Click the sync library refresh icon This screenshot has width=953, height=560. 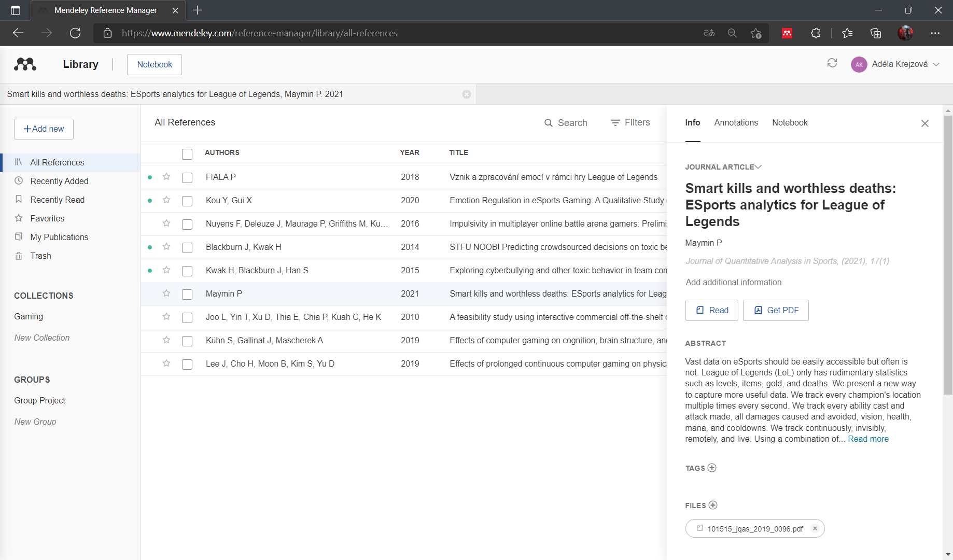tap(832, 63)
